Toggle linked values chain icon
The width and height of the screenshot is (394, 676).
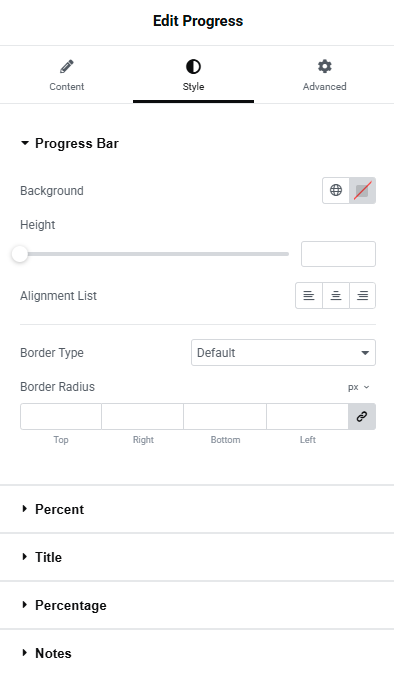tap(362, 416)
